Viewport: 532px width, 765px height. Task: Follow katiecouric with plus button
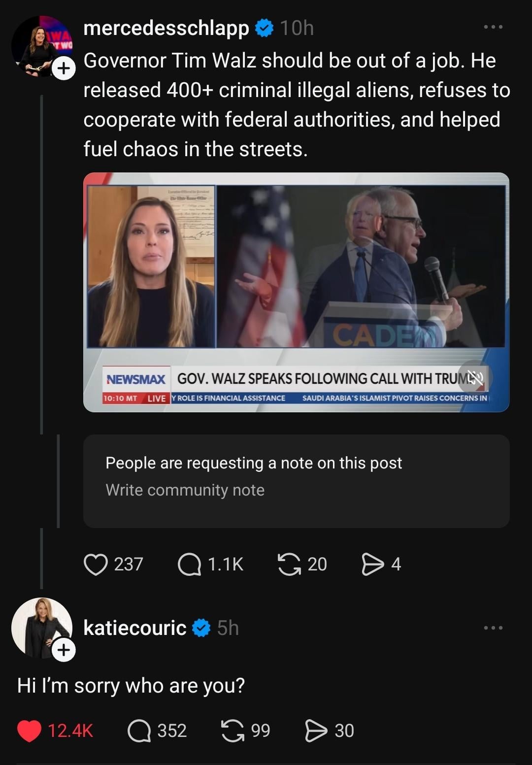(64, 650)
